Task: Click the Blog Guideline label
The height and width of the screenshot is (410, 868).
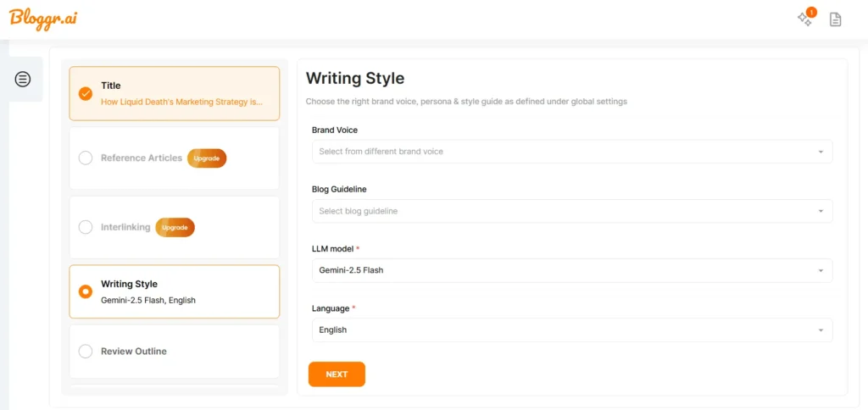Action: (339, 189)
